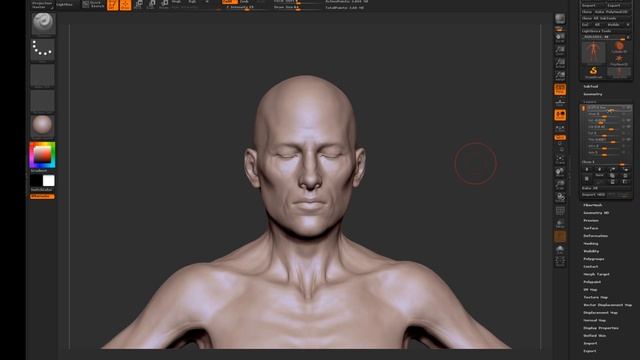Open the current brush thumbnail selector
640x360 pixels.
43,24
